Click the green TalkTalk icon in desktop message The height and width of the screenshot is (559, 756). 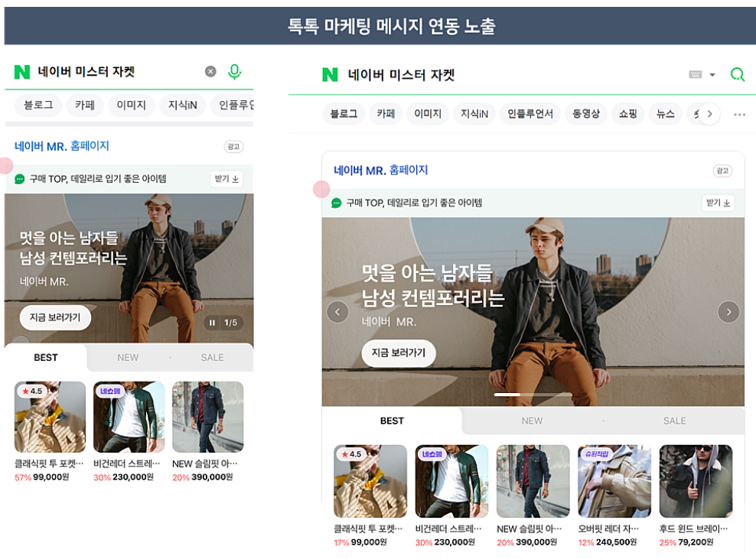click(336, 203)
